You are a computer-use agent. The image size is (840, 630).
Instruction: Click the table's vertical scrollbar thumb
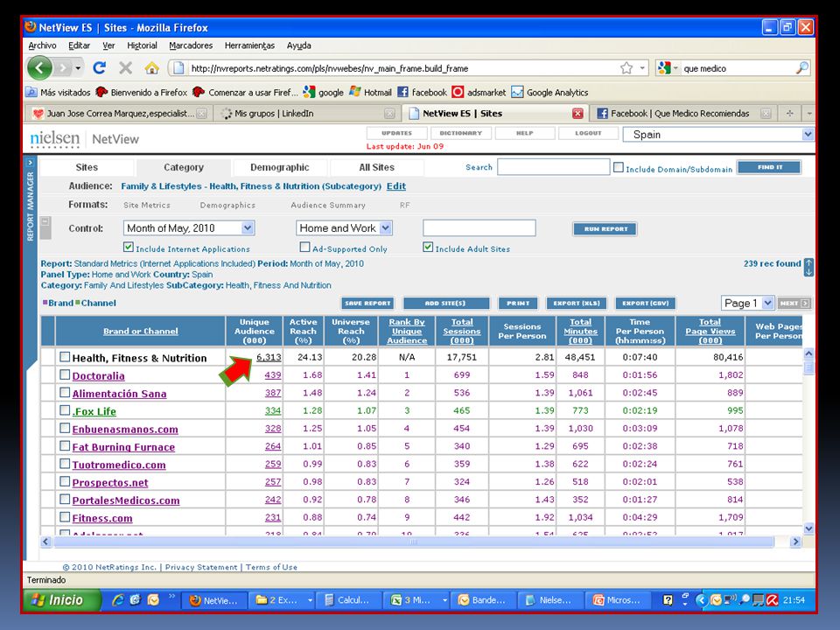click(x=808, y=367)
